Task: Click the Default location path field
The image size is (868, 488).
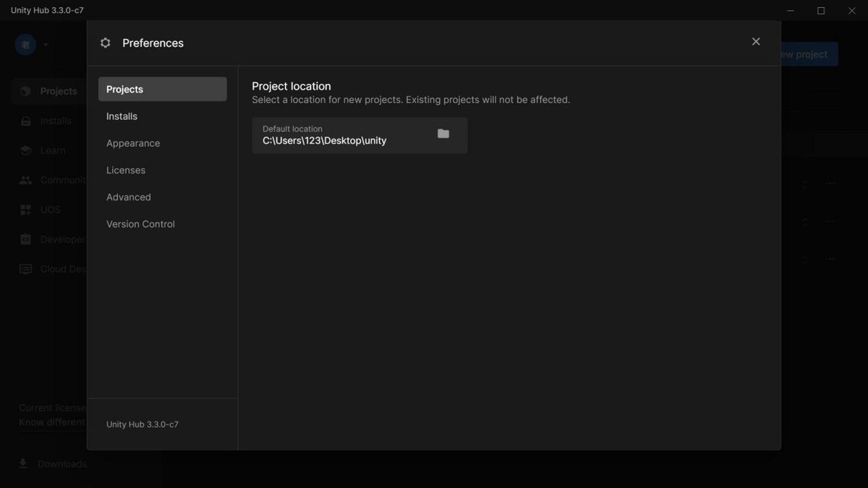Action: pyautogui.click(x=359, y=135)
